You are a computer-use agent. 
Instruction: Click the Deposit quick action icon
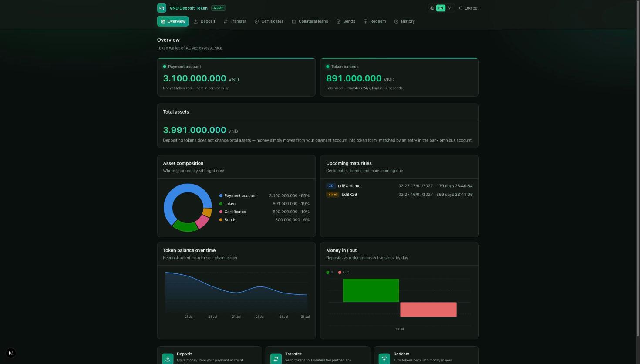tap(168, 358)
